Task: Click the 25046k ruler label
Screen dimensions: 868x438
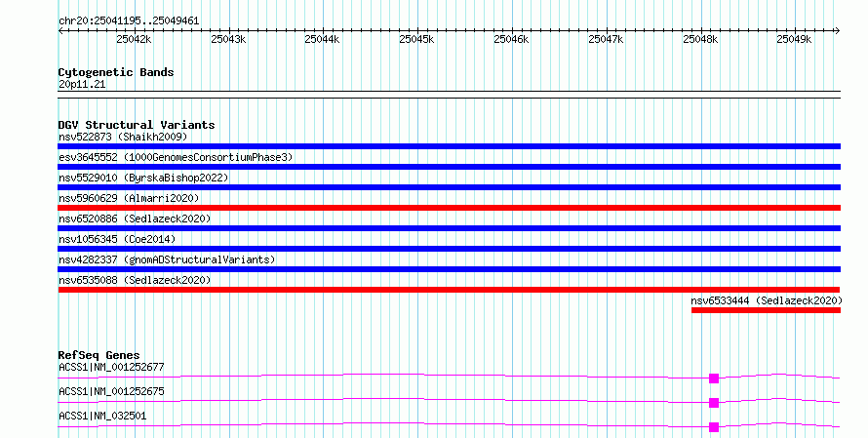Action: (x=511, y=39)
